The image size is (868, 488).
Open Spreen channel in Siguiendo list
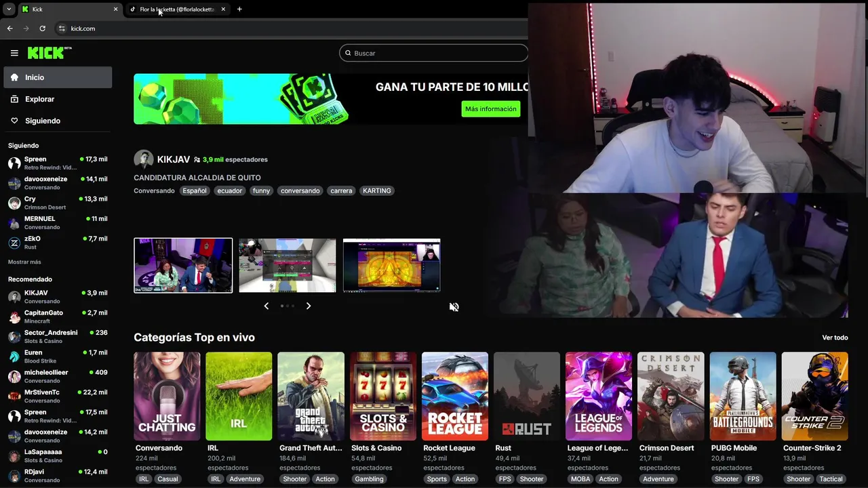click(x=58, y=163)
